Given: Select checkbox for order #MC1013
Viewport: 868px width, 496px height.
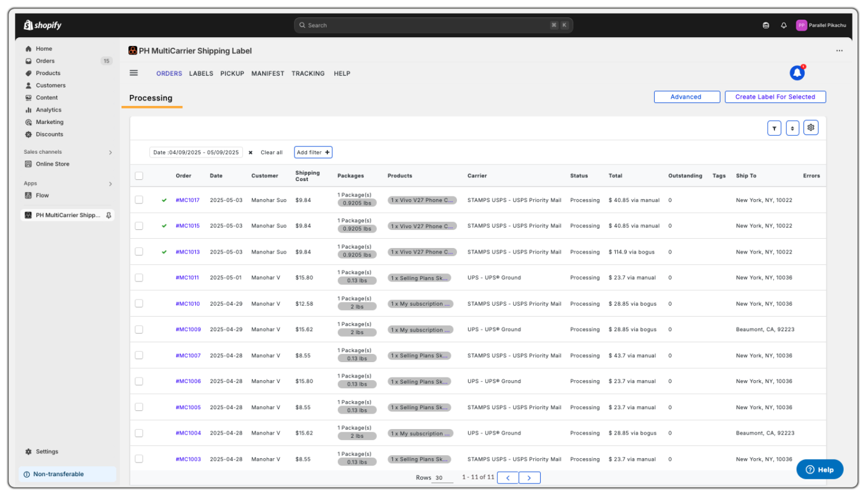Looking at the screenshot, I should coord(139,252).
